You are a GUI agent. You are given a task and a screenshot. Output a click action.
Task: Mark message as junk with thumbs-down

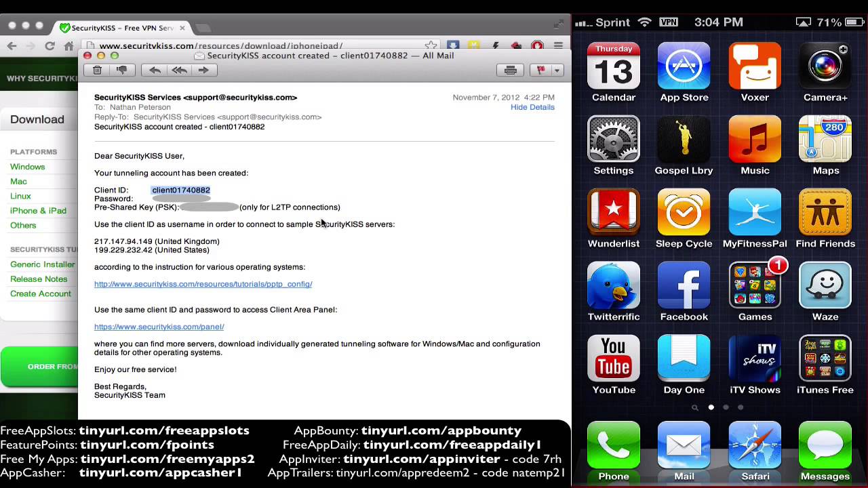(x=121, y=70)
